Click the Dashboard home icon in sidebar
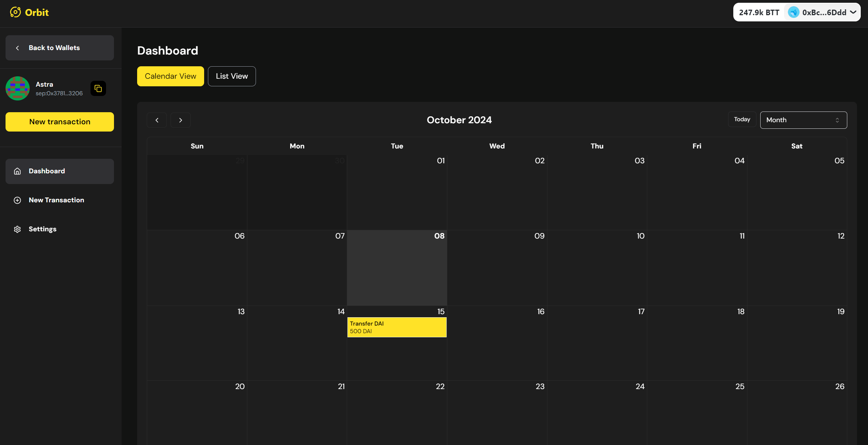This screenshot has width=868, height=445. click(x=17, y=171)
